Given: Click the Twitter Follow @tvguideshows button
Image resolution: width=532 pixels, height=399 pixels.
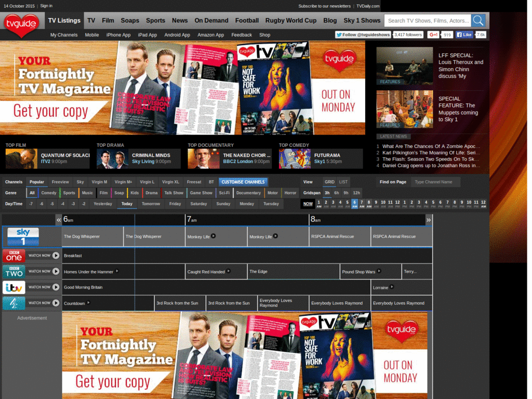Looking at the screenshot, I should [363, 35].
